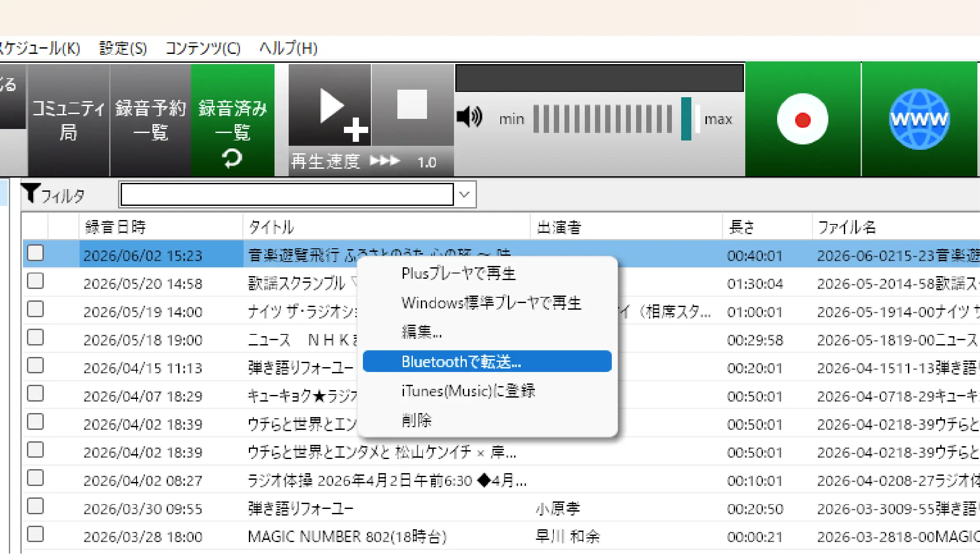
Task: Open the コミュニティ局 station list
Action: [x=68, y=120]
